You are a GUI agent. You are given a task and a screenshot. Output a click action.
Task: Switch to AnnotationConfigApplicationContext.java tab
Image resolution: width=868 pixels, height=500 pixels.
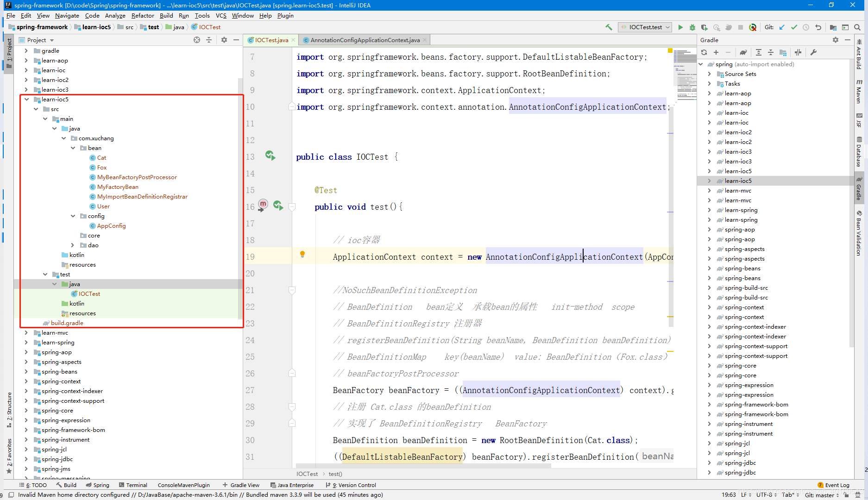tap(365, 40)
